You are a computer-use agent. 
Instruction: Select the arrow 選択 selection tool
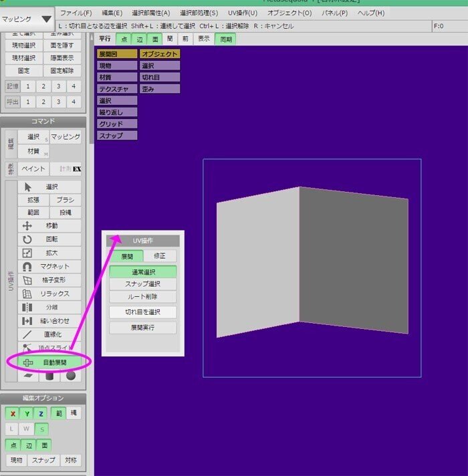49,187
